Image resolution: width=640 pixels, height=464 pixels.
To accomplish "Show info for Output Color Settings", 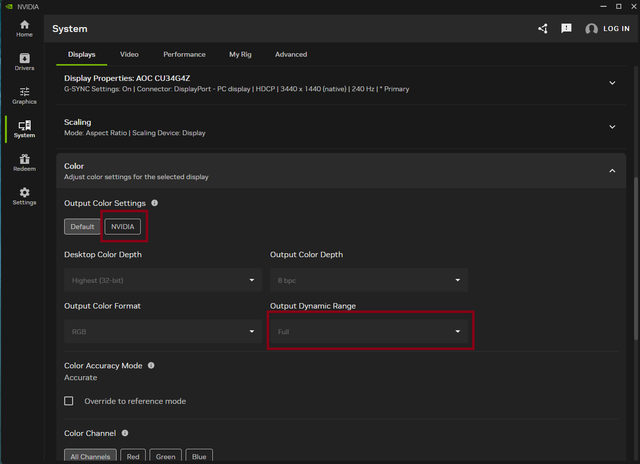I will pos(155,203).
